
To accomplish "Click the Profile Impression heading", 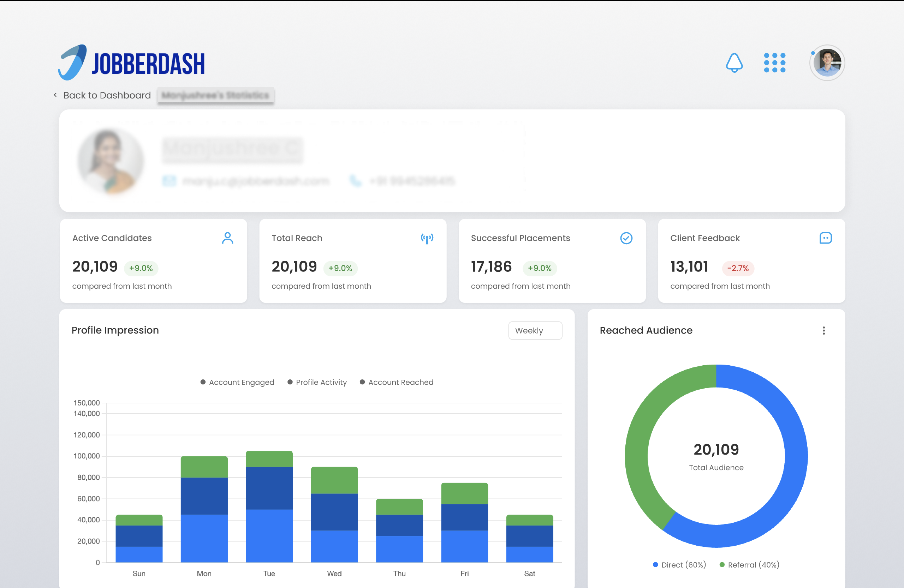I will coord(115,330).
